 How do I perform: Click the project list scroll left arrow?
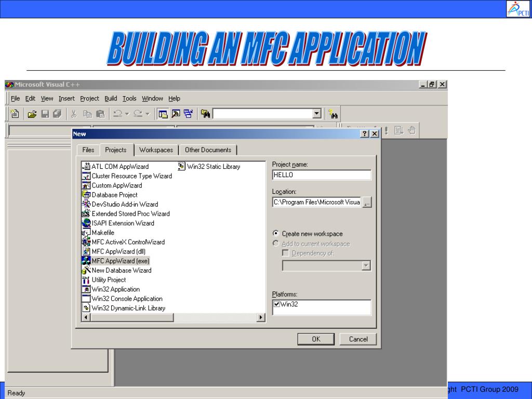(x=86, y=317)
